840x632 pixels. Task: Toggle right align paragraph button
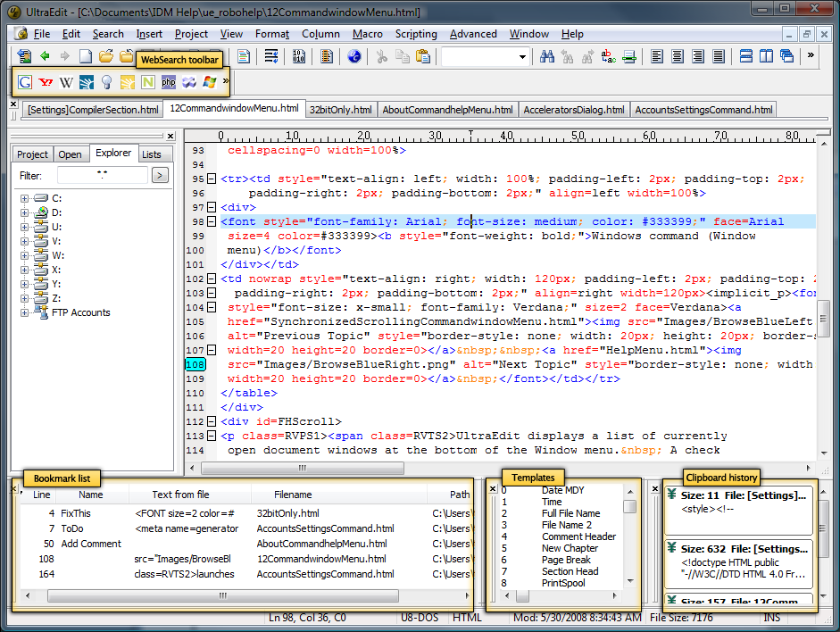pos(697,55)
